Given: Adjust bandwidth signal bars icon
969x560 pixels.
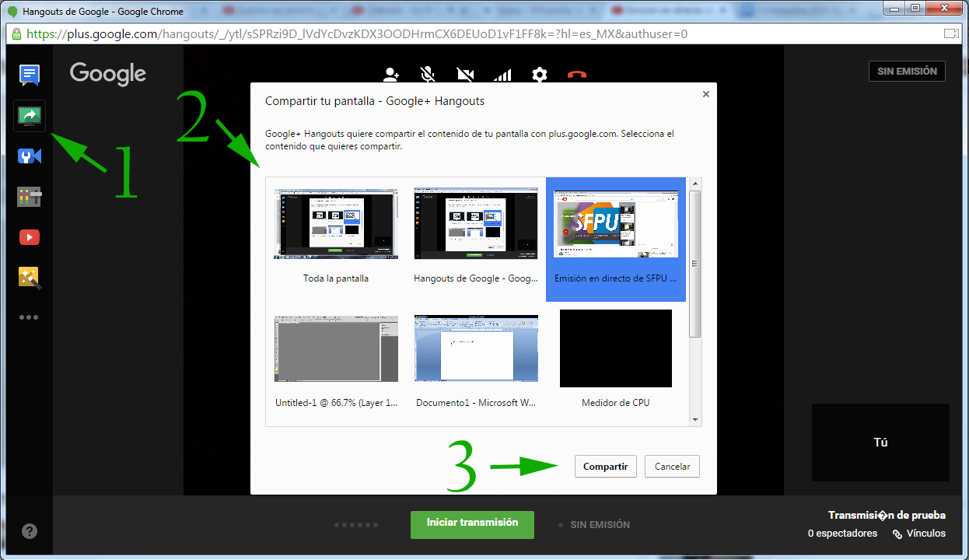Looking at the screenshot, I should click(x=502, y=75).
